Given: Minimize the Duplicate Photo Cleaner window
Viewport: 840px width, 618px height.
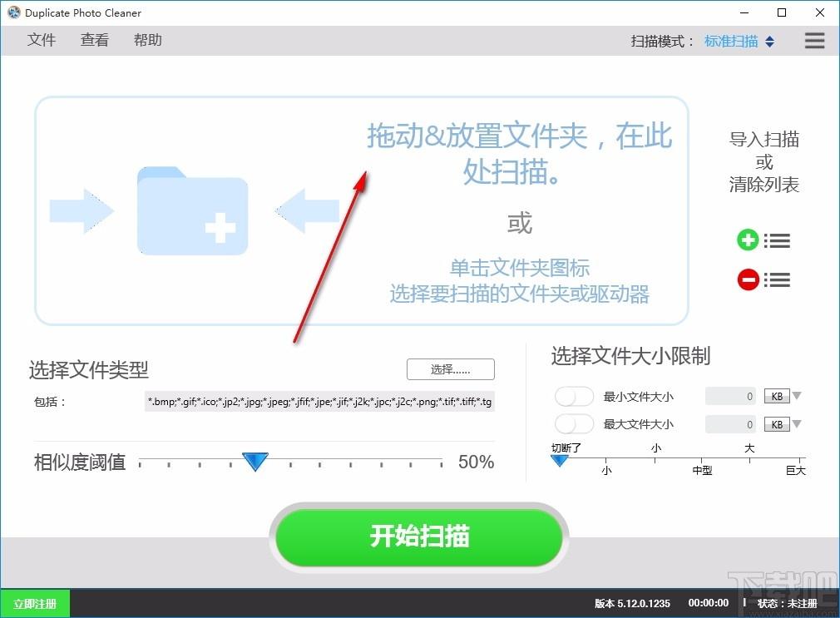Looking at the screenshot, I should [x=744, y=12].
